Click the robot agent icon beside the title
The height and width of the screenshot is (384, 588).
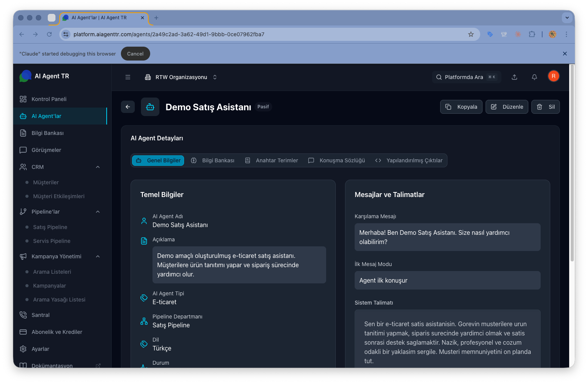tap(150, 107)
